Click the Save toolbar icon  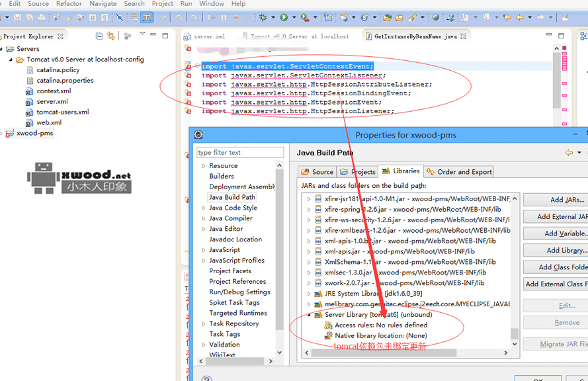(x=18, y=17)
